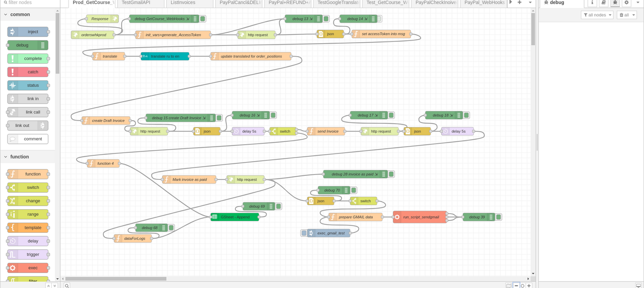Switch to the ListInvoices flow tab
This screenshot has height=288, width=644.
(183, 3)
